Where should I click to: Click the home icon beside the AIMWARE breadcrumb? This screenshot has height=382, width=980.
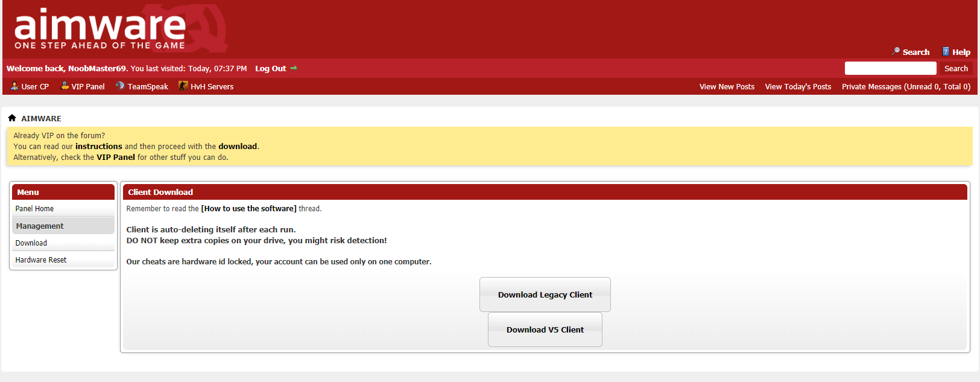coord(12,118)
